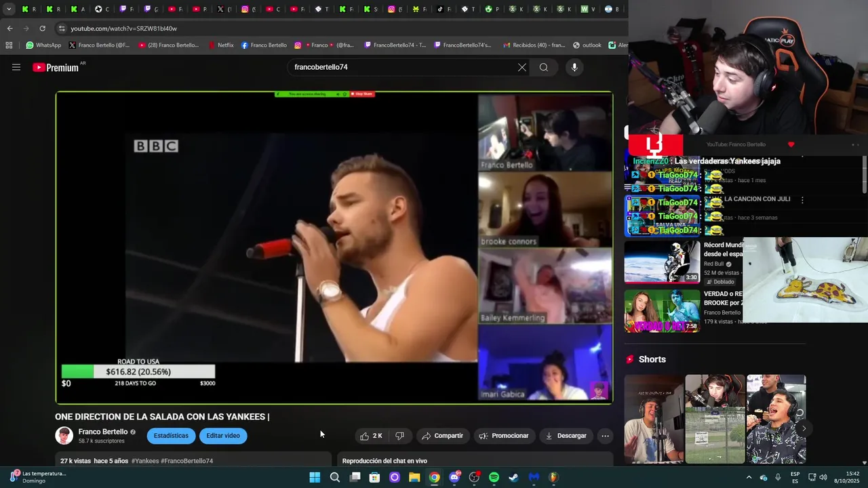Open Franco Bertello channel avatar below title
This screenshot has width=868, height=488.
pyautogui.click(x=64, y=436)
